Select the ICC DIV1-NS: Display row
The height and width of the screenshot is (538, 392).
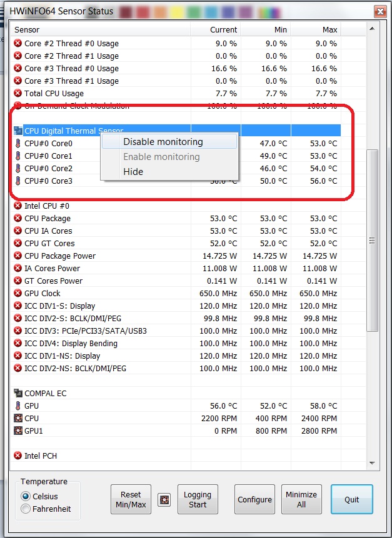tap(176, 356)
